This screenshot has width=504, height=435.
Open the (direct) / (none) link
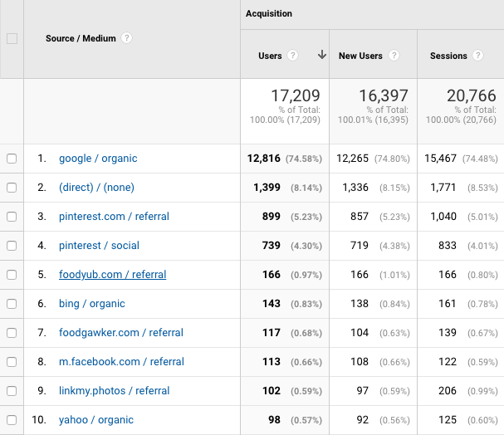click(96, 188)
